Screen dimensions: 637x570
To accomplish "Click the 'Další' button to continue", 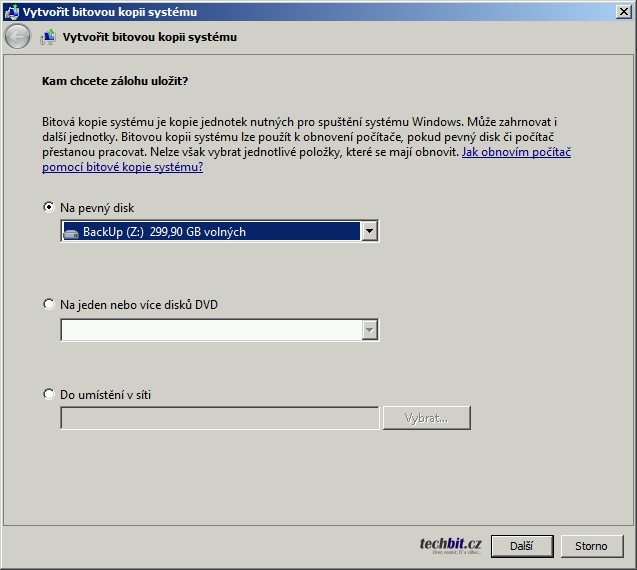I will [x=521, y=546].
